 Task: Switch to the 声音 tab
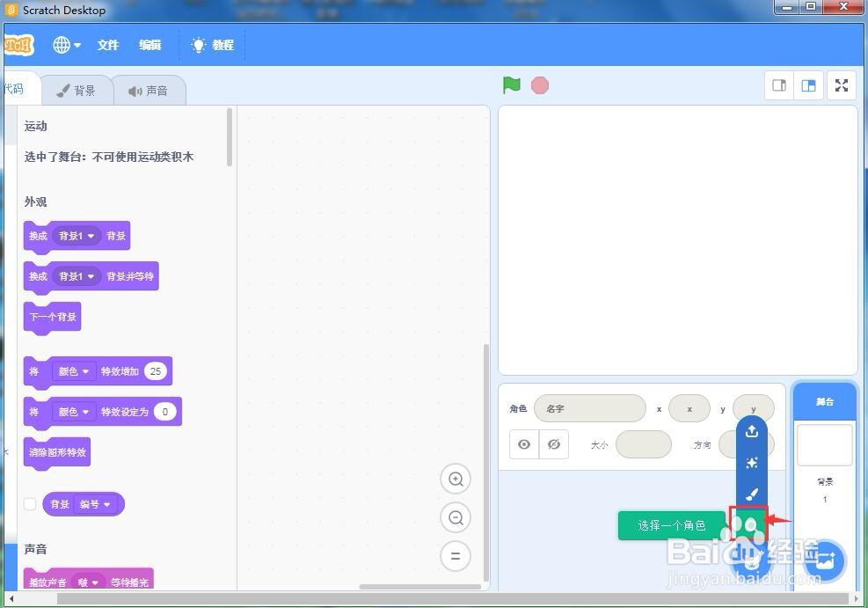click(149, 89)
